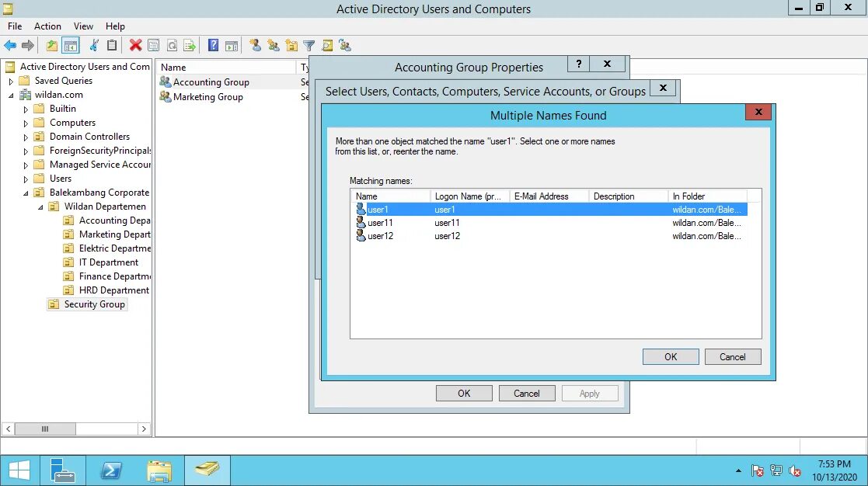Click the Cut scissors icon

(x=94, y=45)
